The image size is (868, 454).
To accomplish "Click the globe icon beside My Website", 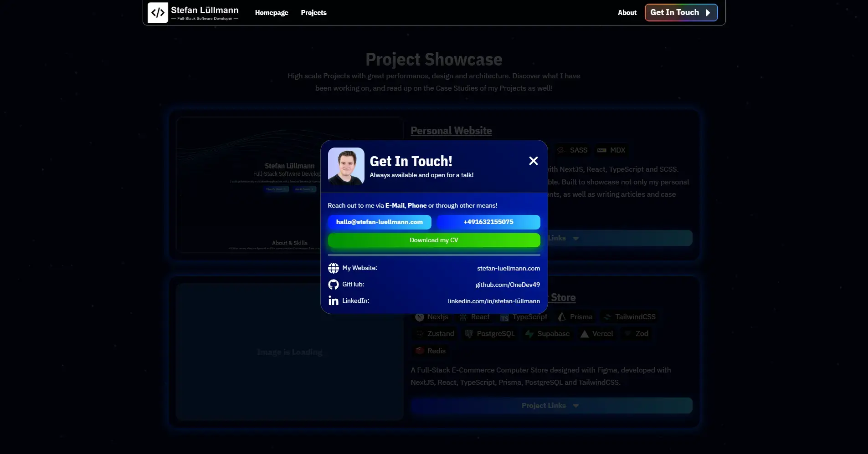I will pyautogui.click(x=334, y=268).
